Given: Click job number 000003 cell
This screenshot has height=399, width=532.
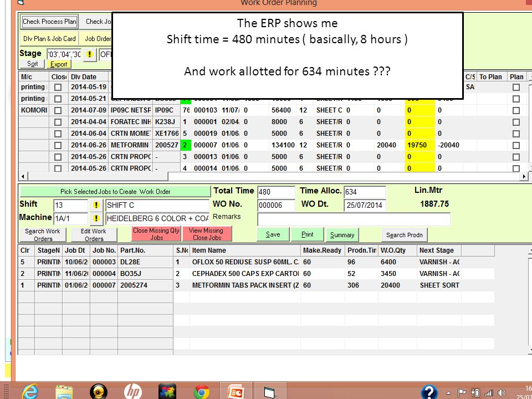Looking at the screenshot, I should click(104, 262).
